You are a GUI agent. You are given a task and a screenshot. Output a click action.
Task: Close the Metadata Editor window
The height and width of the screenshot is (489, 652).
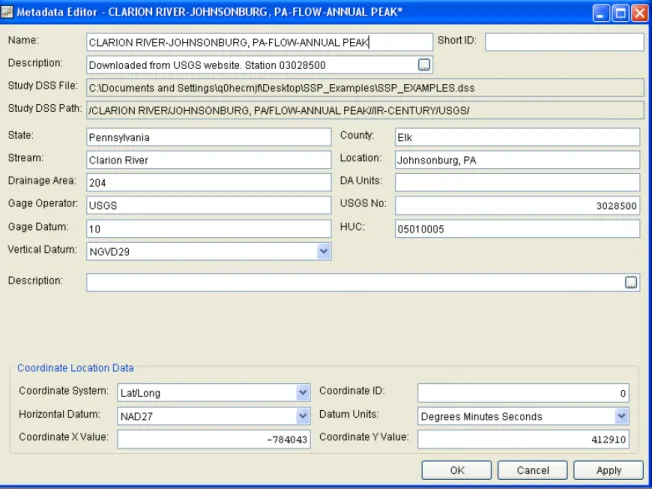point(640,13)
